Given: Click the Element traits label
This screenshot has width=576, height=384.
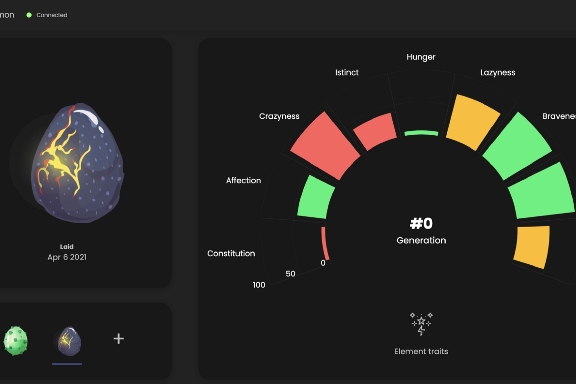Looking at the screenshot, I should coord(421,351).
